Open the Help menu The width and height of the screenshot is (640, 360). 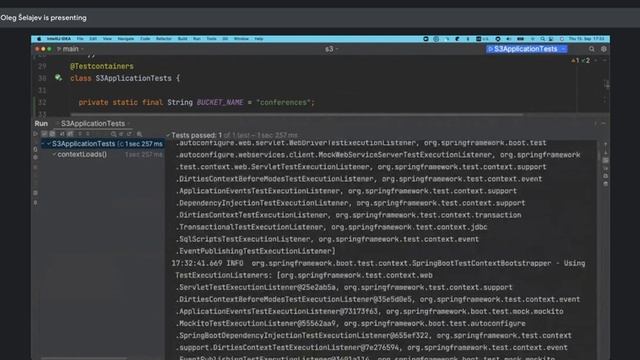[259, 39]
